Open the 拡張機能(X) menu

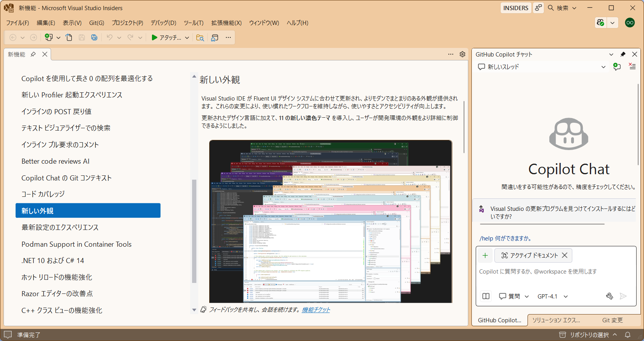point(226,23)
